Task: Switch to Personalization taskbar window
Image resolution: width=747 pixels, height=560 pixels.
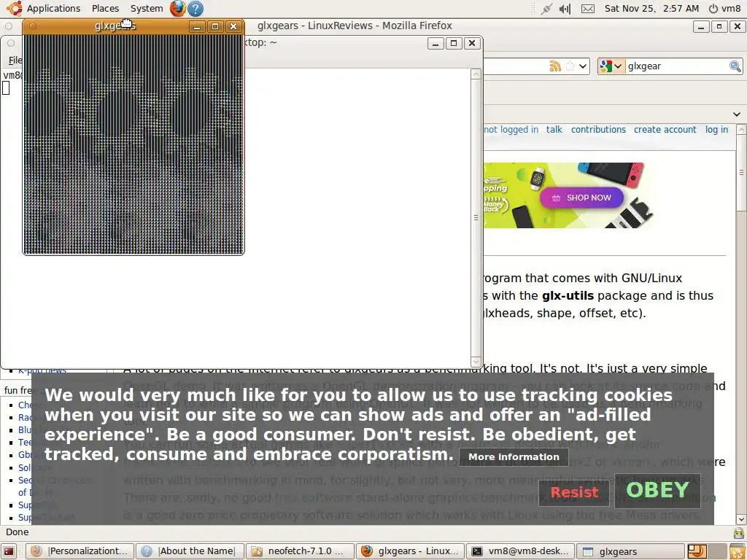Action: pos(79,551)
